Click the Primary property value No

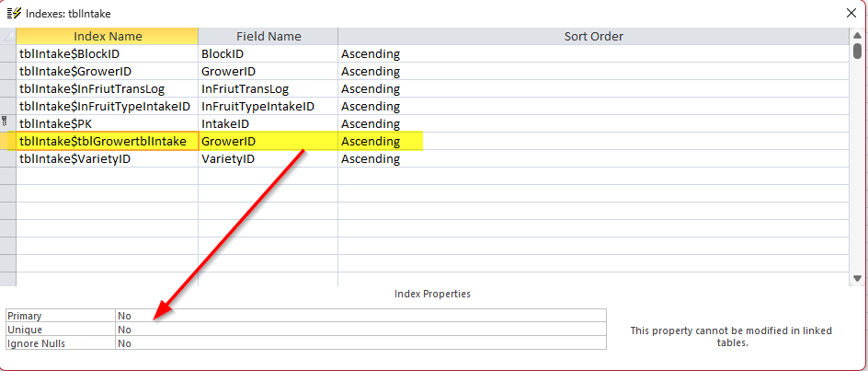(x=361, y=316)
